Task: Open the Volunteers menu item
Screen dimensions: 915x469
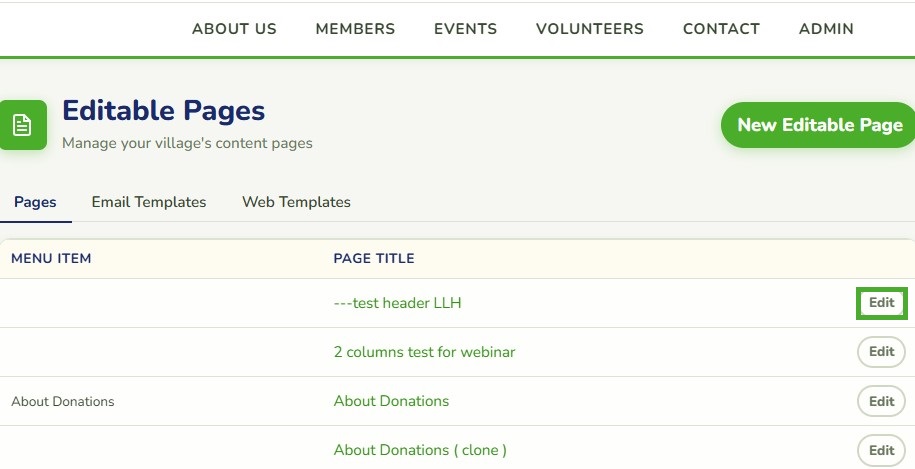Action: click(589, 29)
